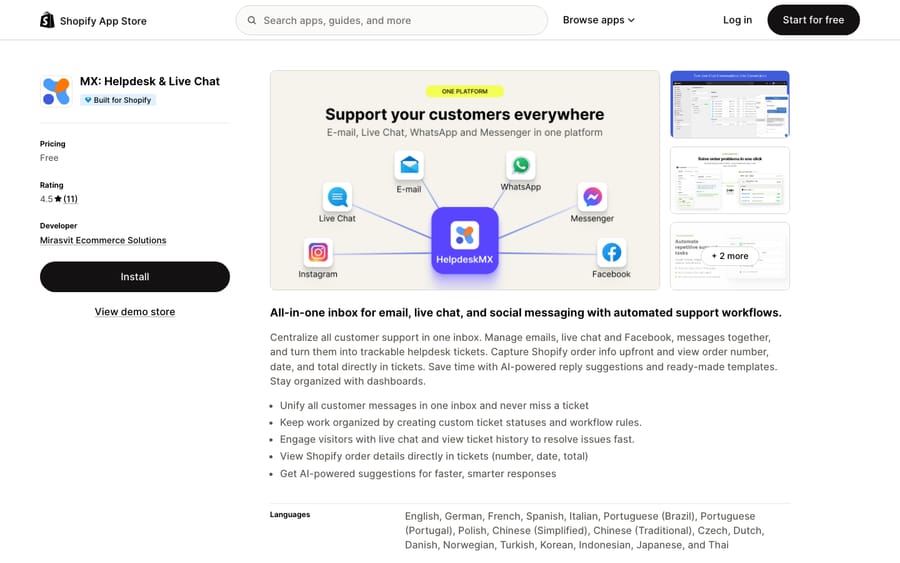900x563 pixels.
Task: Click the Log in link
Action: point(737,20)
